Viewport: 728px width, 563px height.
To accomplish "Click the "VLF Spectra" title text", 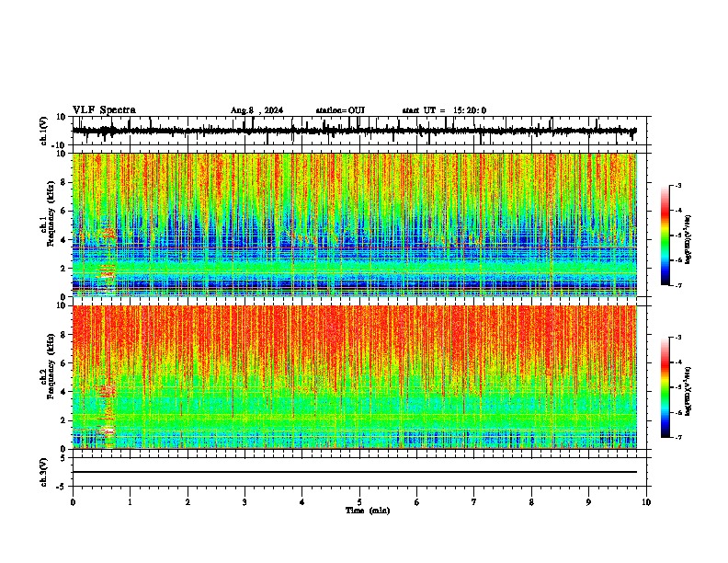I will 104,110.
